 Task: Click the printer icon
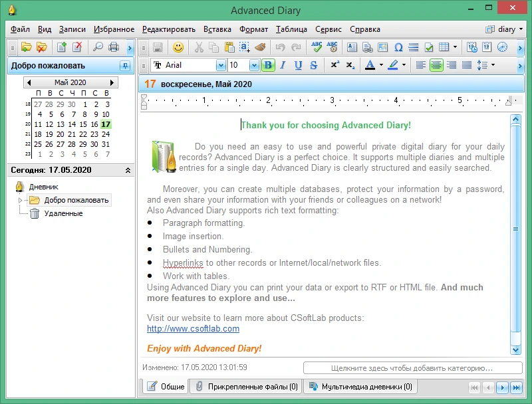click(x=114, y=47)
